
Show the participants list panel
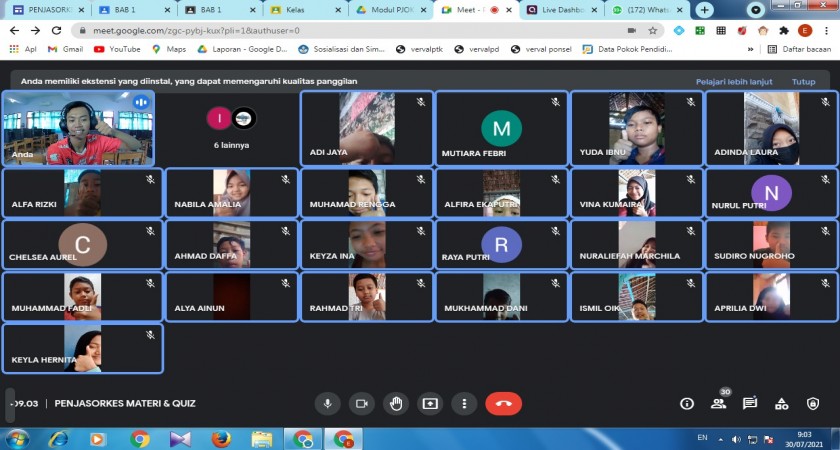718,404
